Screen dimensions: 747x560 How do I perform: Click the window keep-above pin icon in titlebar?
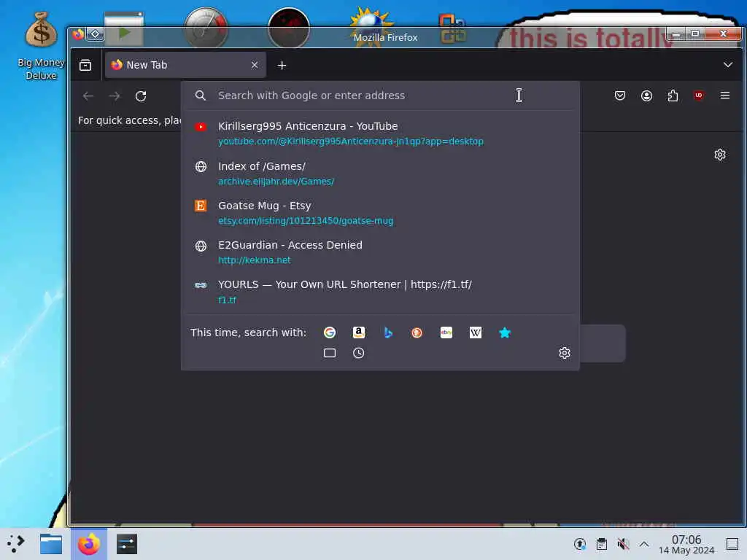pos(96,34)
